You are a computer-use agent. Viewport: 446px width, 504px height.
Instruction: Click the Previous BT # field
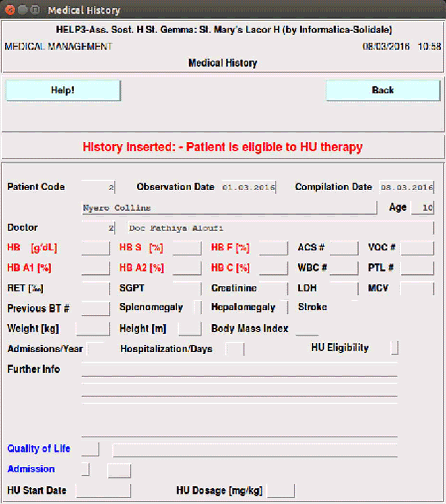click(x=95, y=309)
